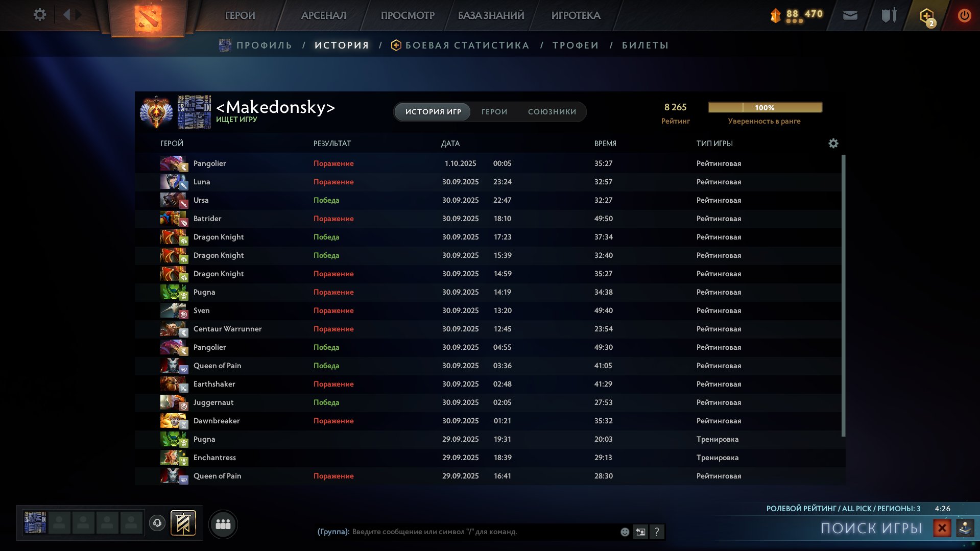
Task: Open Dota 2 settings gear in top-left
Action: pyautogui.click(x=39, y=15)
